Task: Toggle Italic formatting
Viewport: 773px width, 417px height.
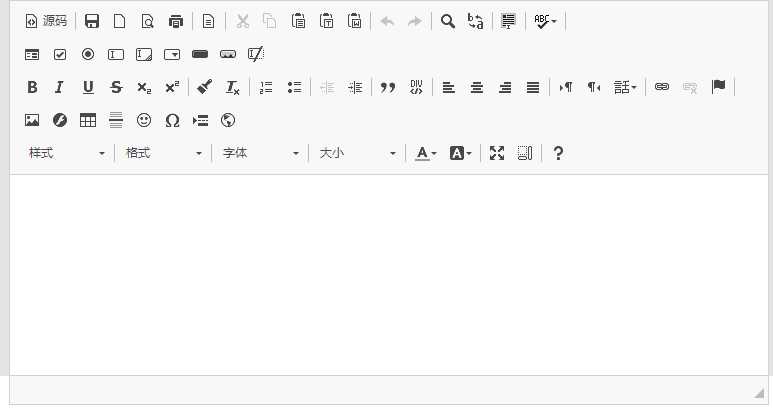Action: (60, 87)
